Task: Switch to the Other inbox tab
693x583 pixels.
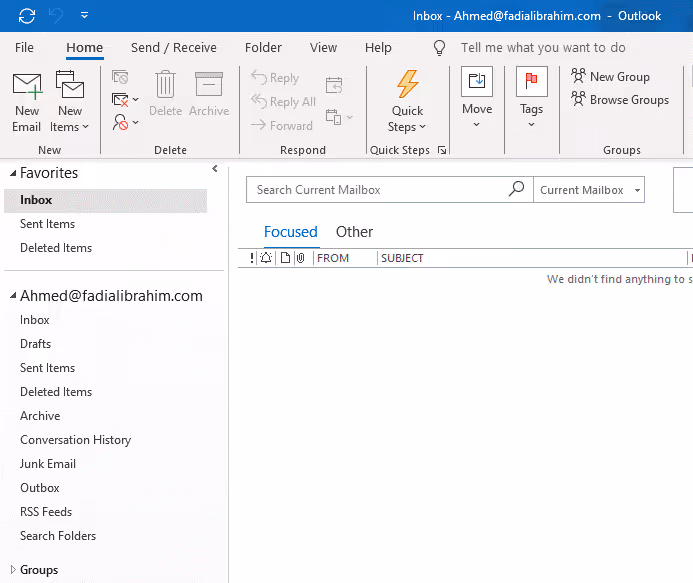Action: [x=354, y=232]
